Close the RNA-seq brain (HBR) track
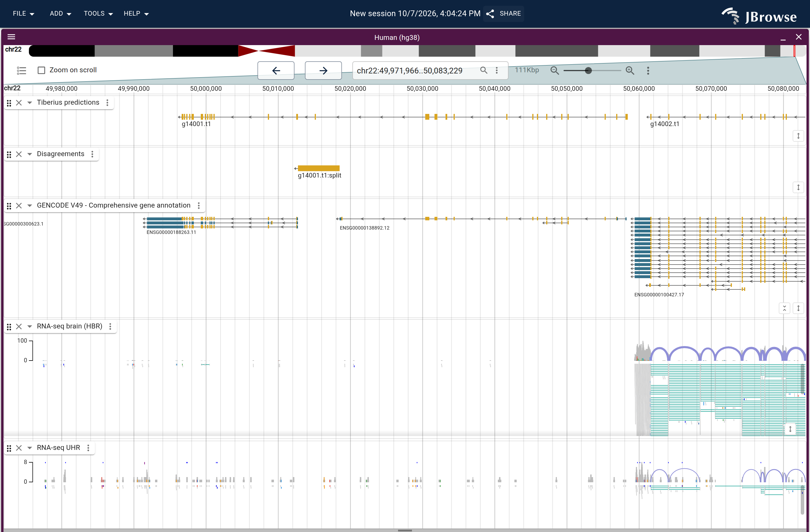The image size is (810, 532). (19, 326)
